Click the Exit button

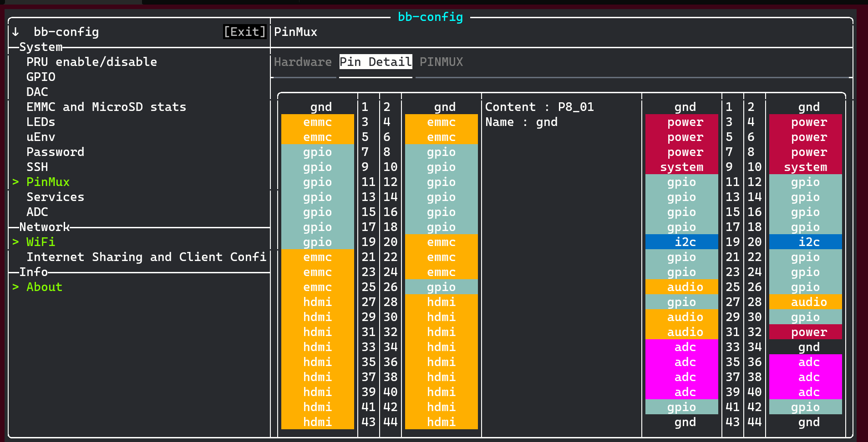pos(244,32)
